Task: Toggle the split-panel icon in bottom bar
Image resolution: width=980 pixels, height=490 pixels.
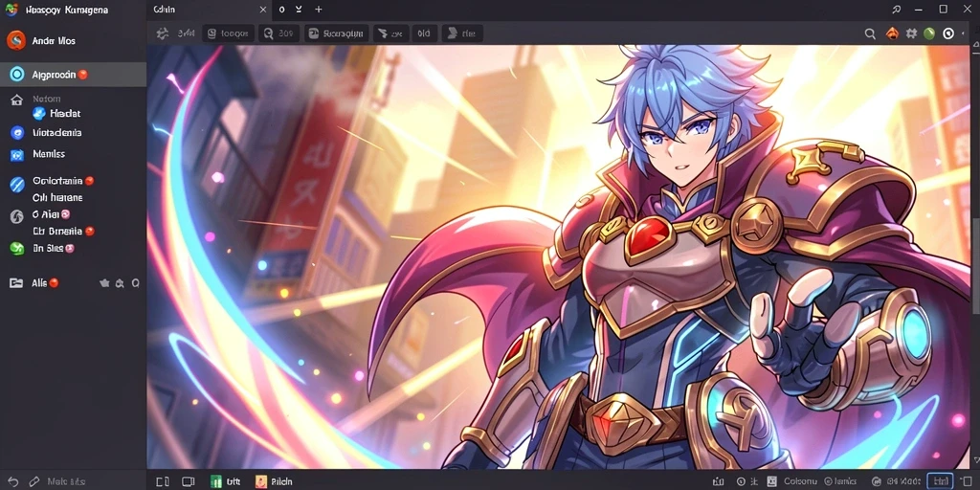Action: click(x=163, y=482)
